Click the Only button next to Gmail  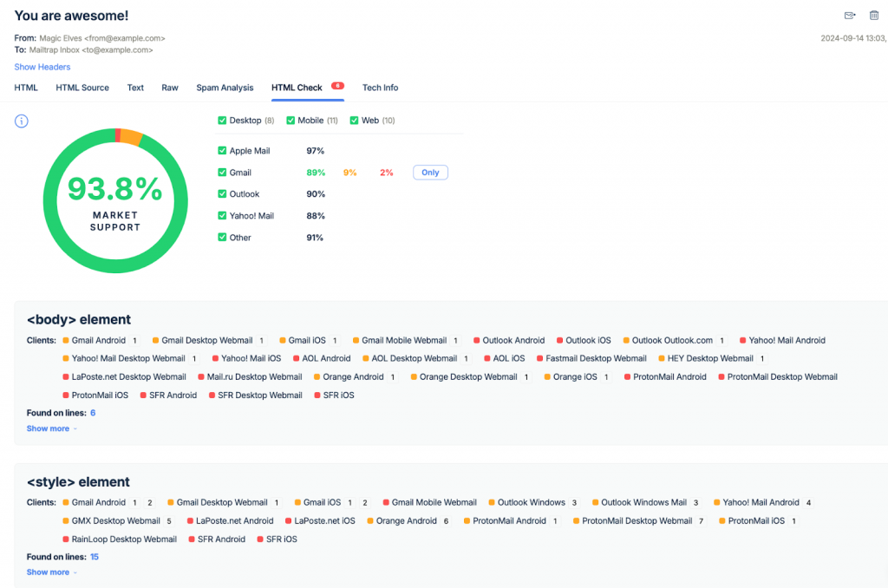430,172
